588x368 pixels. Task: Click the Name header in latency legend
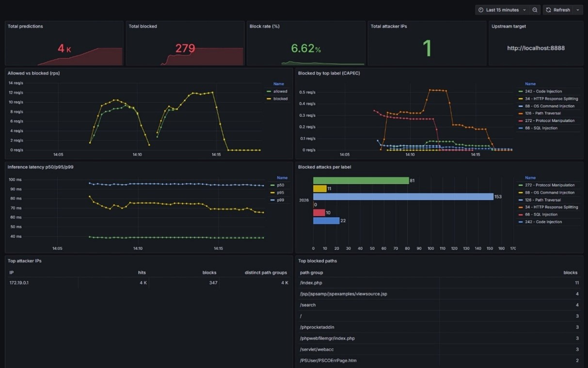282,178
